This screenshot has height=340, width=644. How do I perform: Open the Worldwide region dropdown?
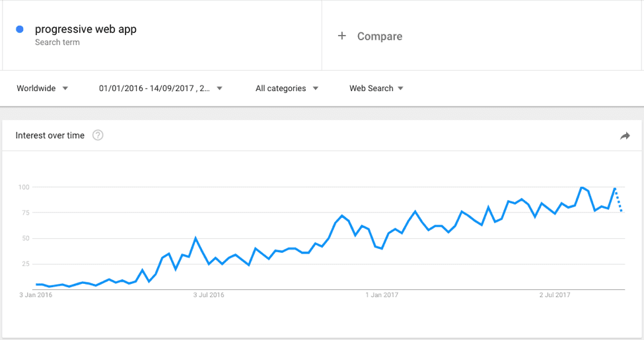click(x=42, y=88)
